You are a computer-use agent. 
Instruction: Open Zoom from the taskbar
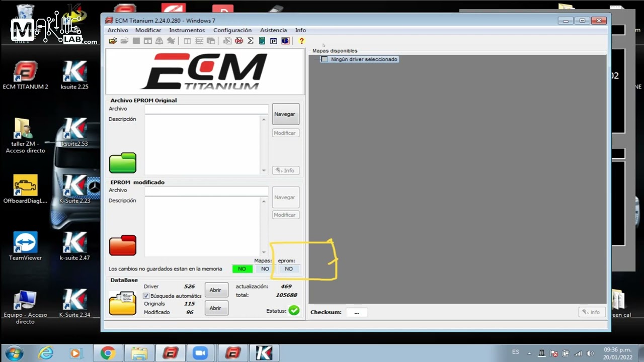tap(201, 353)
